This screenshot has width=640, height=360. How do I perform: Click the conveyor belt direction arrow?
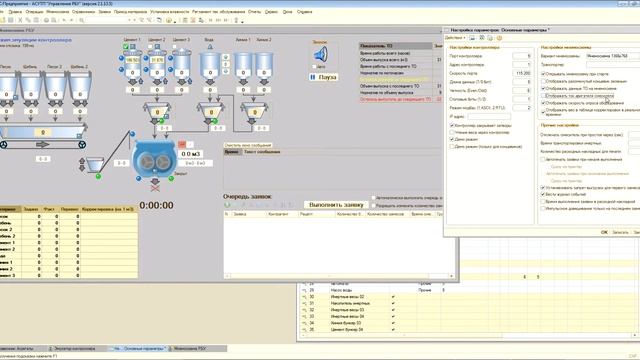(x=42, y=144)
